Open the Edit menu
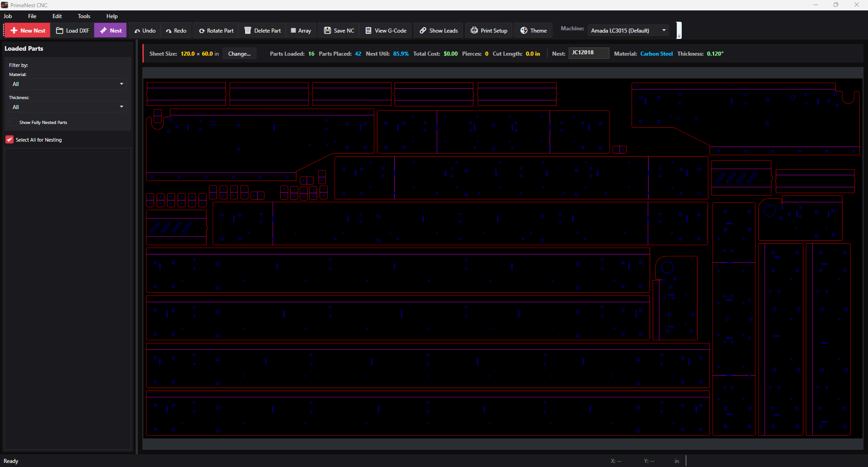This screenshot has width=868, height=467. click(57, 16)
